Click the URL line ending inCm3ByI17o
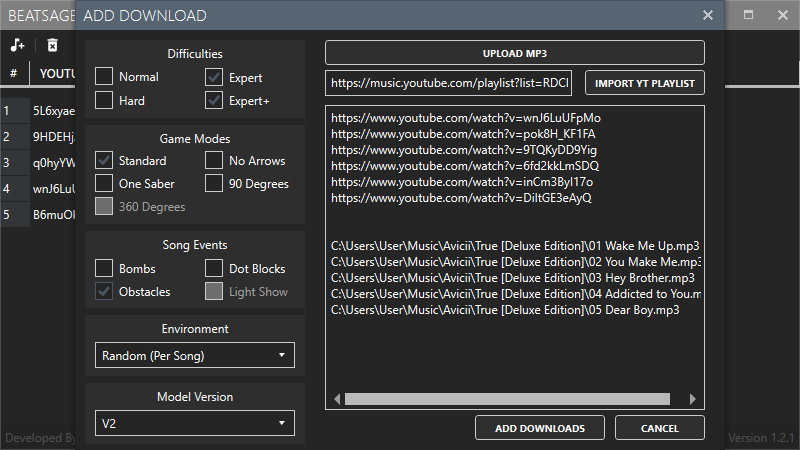 click(462, 182)
